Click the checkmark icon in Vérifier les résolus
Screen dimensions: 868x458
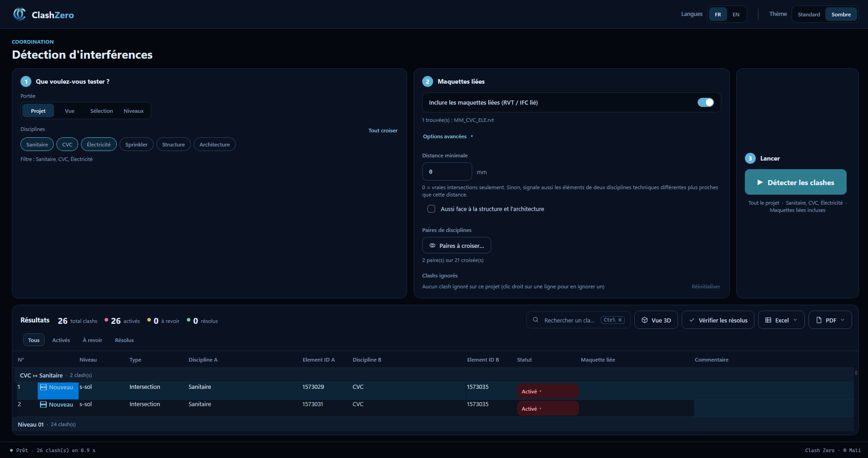click(x=692, y=320)
